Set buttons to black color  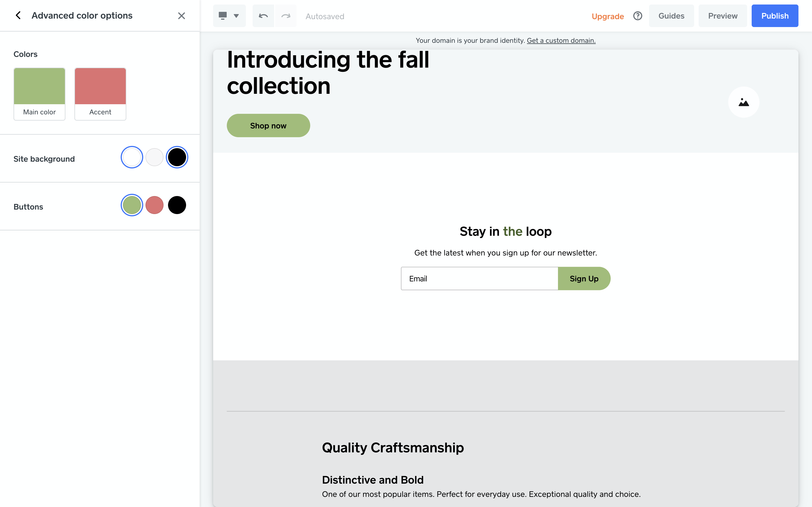177,205
